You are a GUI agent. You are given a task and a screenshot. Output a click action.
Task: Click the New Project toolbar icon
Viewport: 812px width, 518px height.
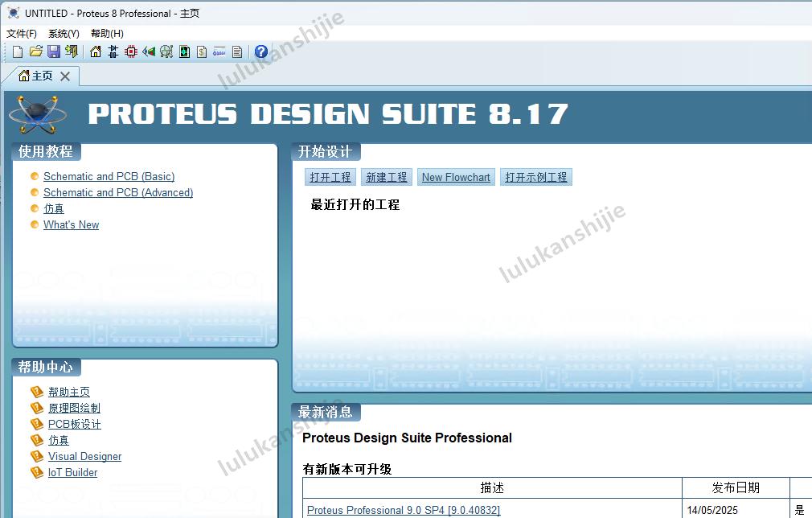[x=18, y=51]
